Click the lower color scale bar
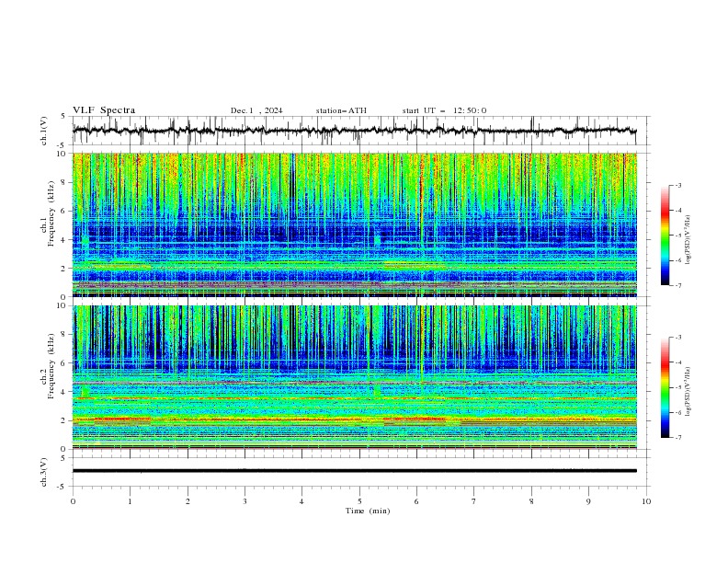Viewport: 728px width, 563px height. click(665, 387)
